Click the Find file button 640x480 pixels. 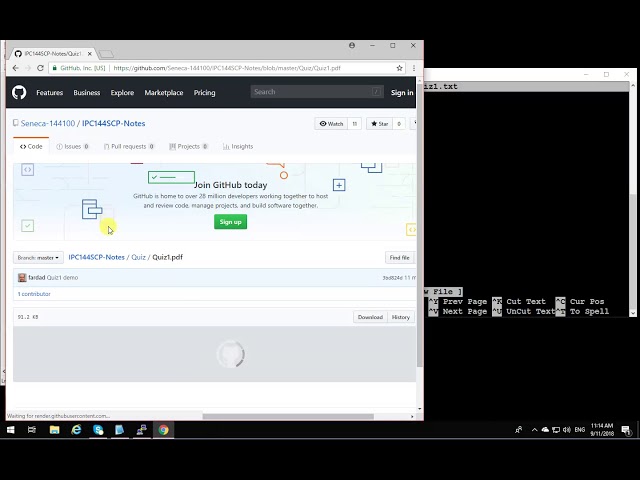tap(400, 258)
